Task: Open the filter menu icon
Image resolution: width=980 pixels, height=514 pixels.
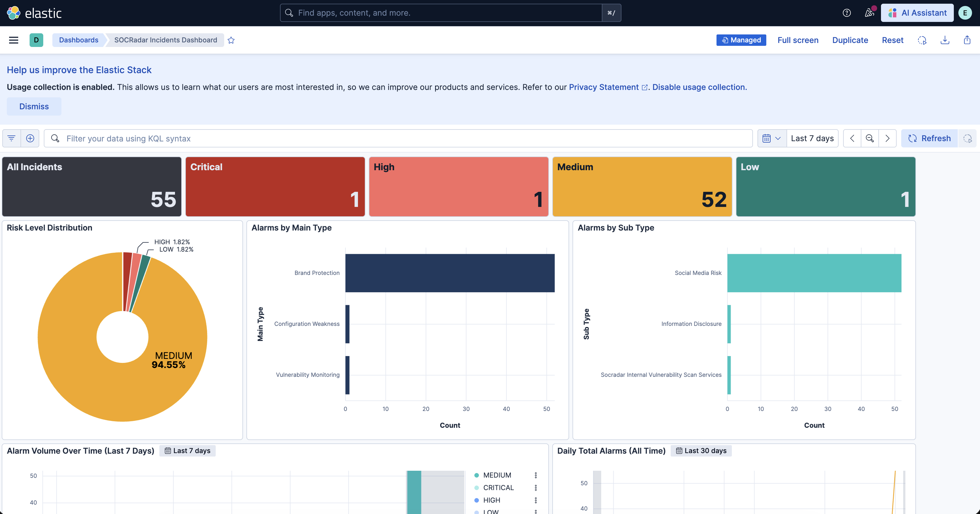Action: point(11,139)
